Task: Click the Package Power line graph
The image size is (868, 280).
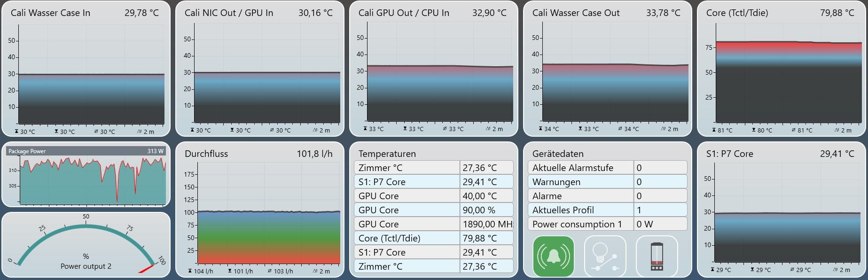Action: [93, 180]
